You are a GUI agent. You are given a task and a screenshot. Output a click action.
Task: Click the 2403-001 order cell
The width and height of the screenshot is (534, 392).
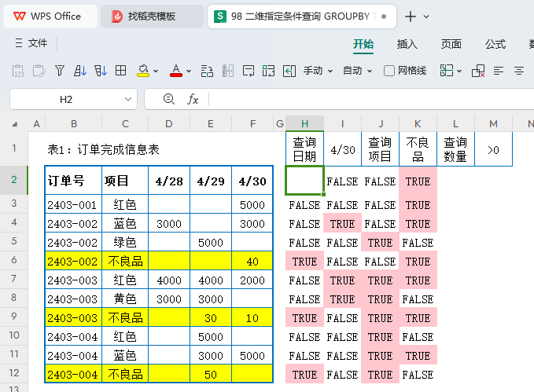pyautogui.click(x=73, y=205)
